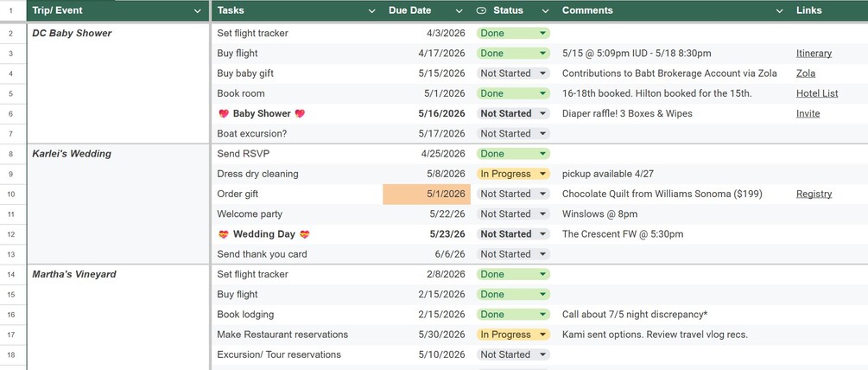Open status chip for Baby Shower row
Screen dimensions: 868x370
[513, 113]
